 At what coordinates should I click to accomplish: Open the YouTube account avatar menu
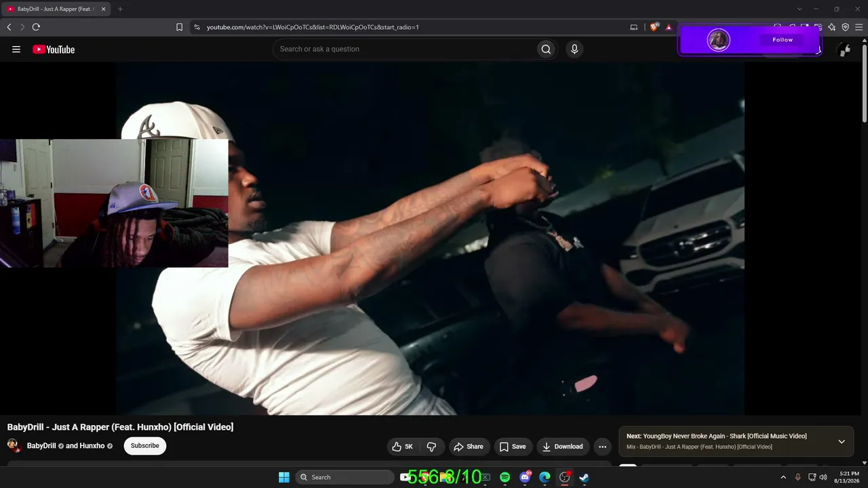click(844, 49)
